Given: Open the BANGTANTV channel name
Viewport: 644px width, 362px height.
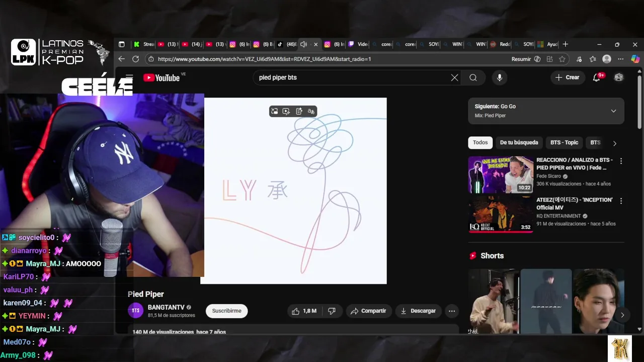Looking at the screenshot, I should [x=166, y=307].
